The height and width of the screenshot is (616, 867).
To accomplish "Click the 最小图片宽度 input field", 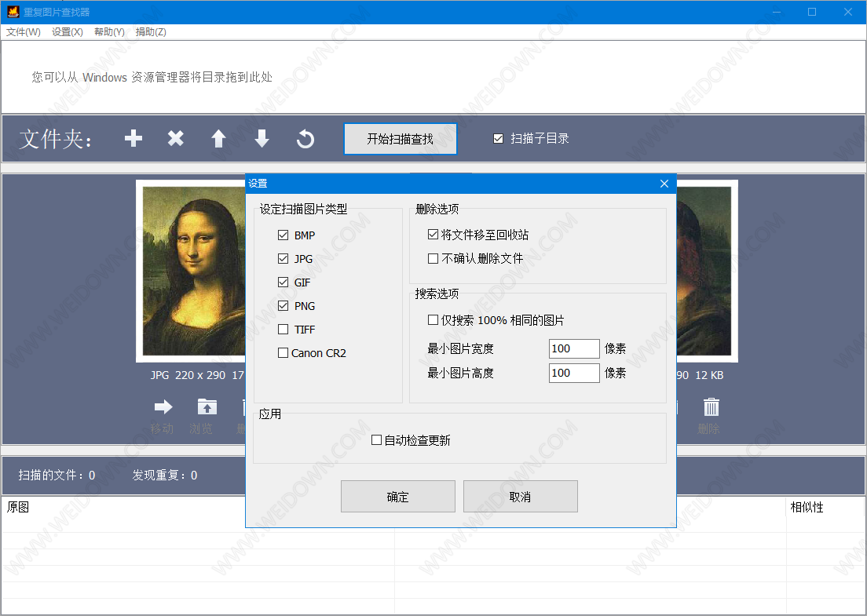I will pyautogui.click(x=574, y=348).
